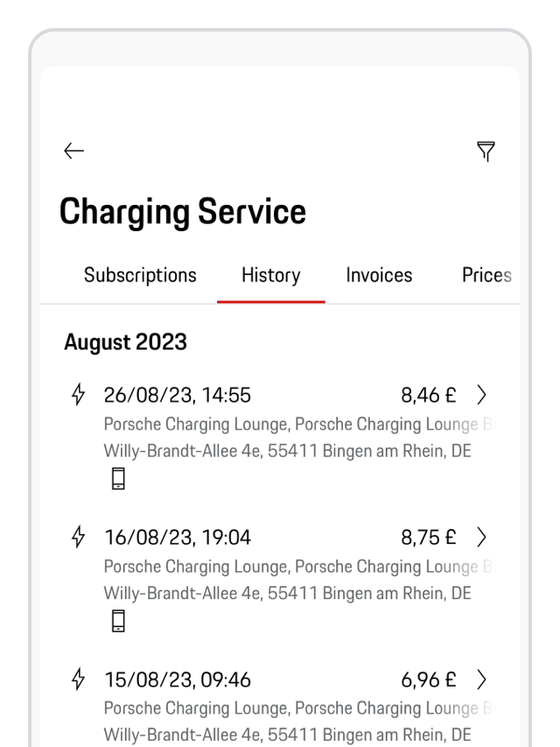This screenshot has width=560, height=747.
Task: Click the Charging Service title
Action: 183,210
